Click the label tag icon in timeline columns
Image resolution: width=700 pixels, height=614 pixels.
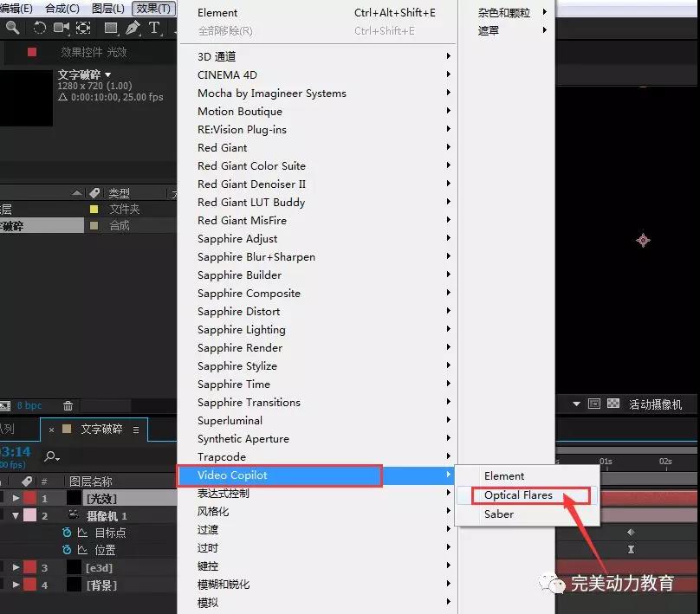click(27, 482)
